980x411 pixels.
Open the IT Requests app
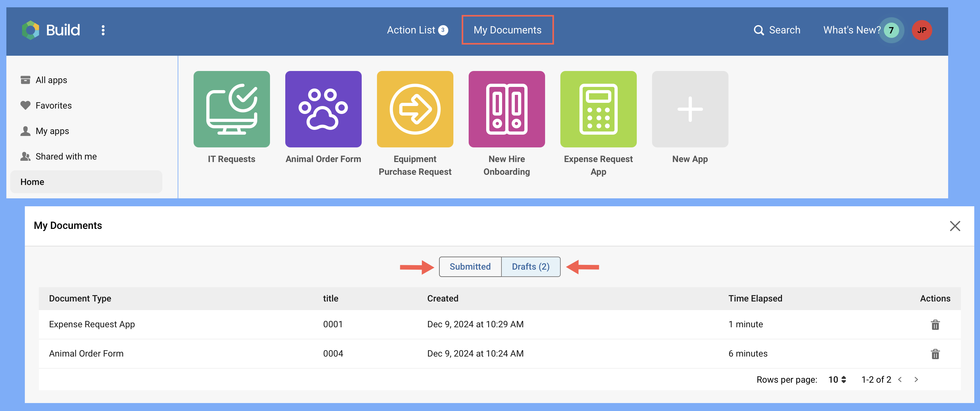[232, 109]
